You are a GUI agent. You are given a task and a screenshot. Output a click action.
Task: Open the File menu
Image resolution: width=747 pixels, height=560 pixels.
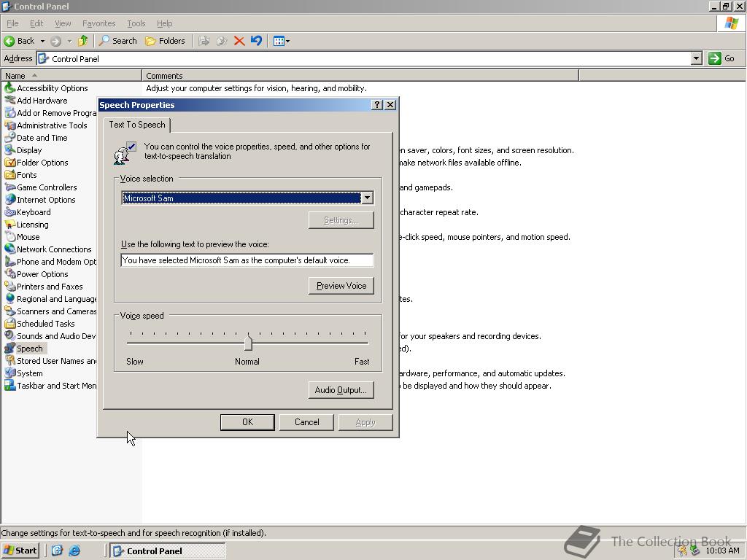(x=12, y=23)
